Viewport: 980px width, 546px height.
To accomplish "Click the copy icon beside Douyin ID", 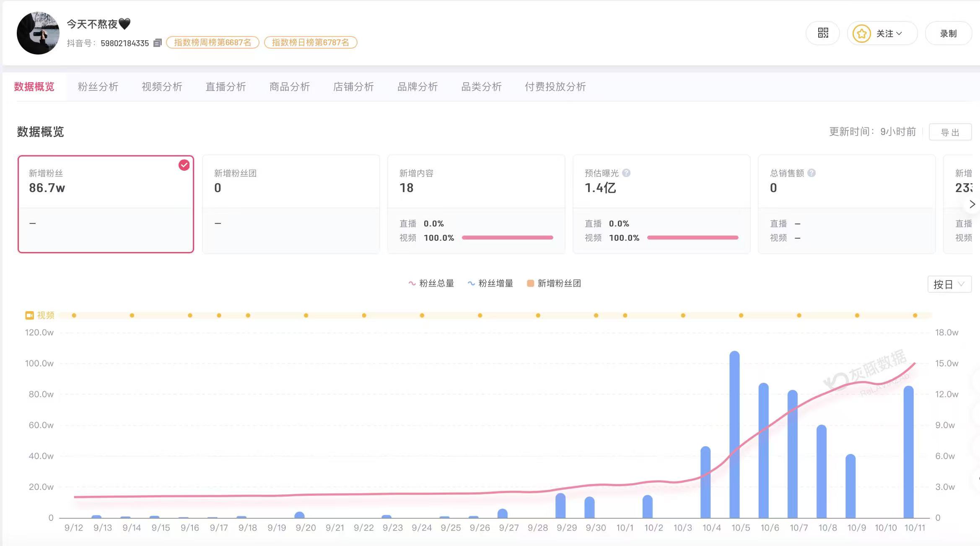I will tap(158, 43).
